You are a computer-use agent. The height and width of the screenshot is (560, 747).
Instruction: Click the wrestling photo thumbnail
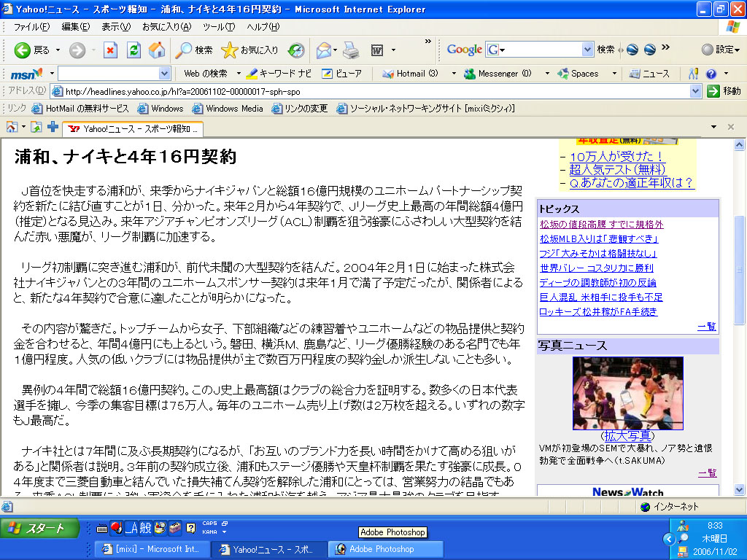(x=628, y=393)
